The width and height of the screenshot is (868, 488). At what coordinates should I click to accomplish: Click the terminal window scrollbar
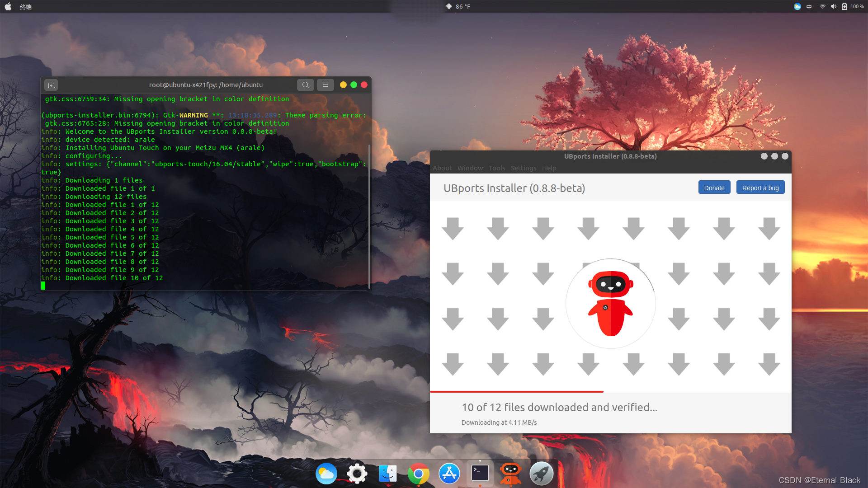[369, 216]
